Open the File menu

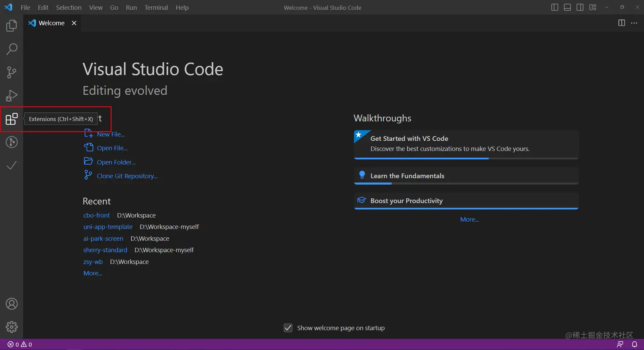point(26,7)
